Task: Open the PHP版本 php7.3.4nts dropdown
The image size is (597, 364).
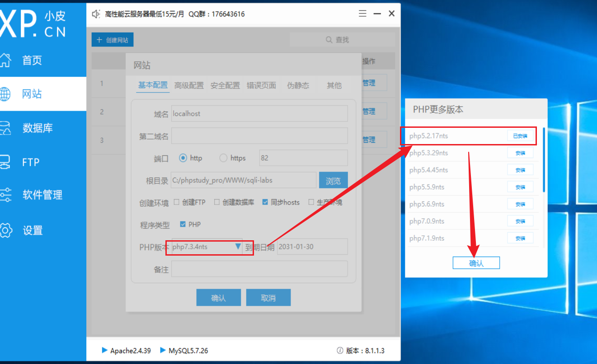Action: pos(207,247)
